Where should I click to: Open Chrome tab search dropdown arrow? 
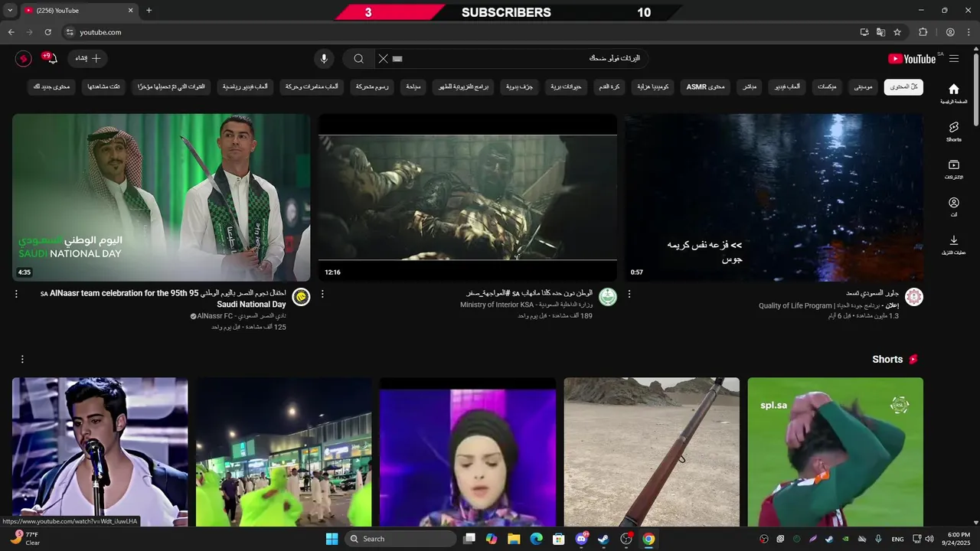pyautogui.click(x=10, y=11)
